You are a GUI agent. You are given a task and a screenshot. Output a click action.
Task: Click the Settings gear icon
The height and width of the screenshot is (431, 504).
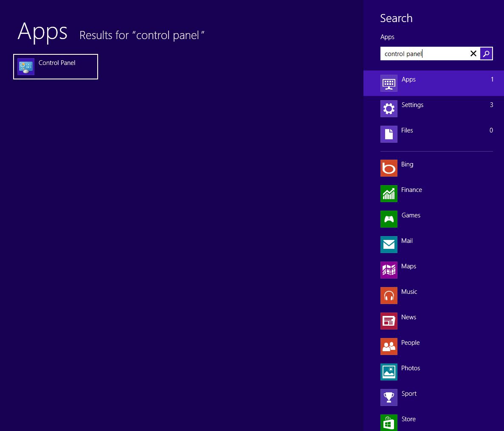(x=389, y=109)
